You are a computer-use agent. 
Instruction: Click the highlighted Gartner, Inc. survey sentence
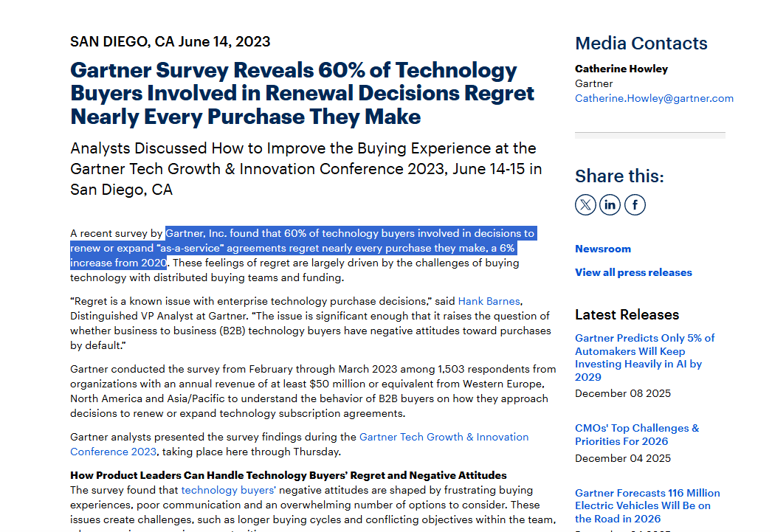pos(303,248)
